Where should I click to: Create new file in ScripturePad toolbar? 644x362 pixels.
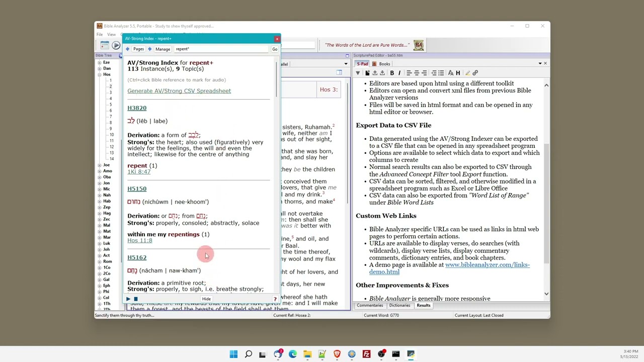[x=367, y=73]
